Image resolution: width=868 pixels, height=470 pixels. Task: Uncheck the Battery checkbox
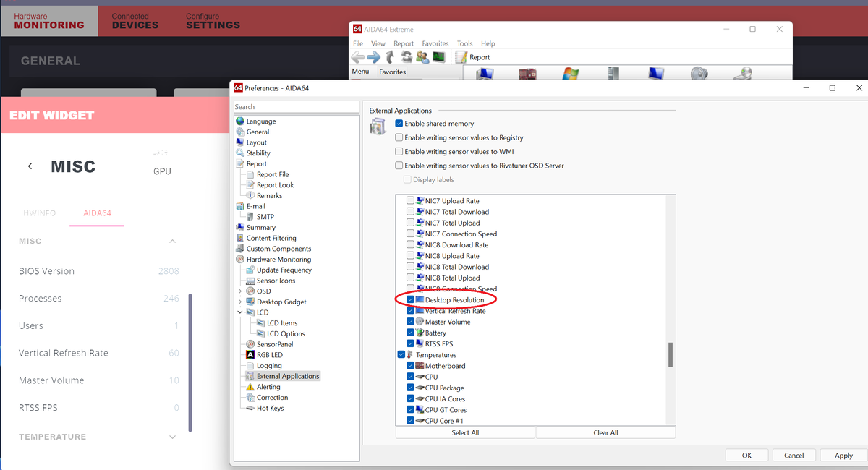410,333
